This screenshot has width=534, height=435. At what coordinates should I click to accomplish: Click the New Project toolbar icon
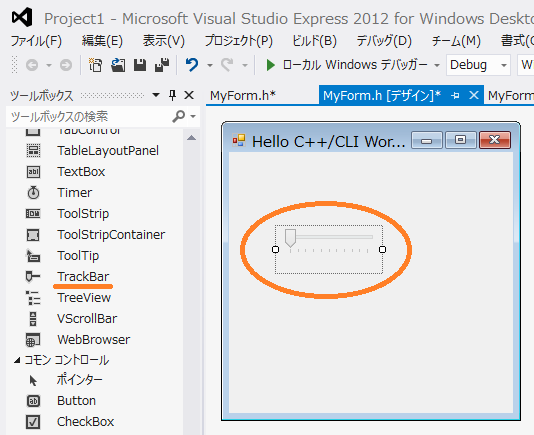click(x=95, y=65)
